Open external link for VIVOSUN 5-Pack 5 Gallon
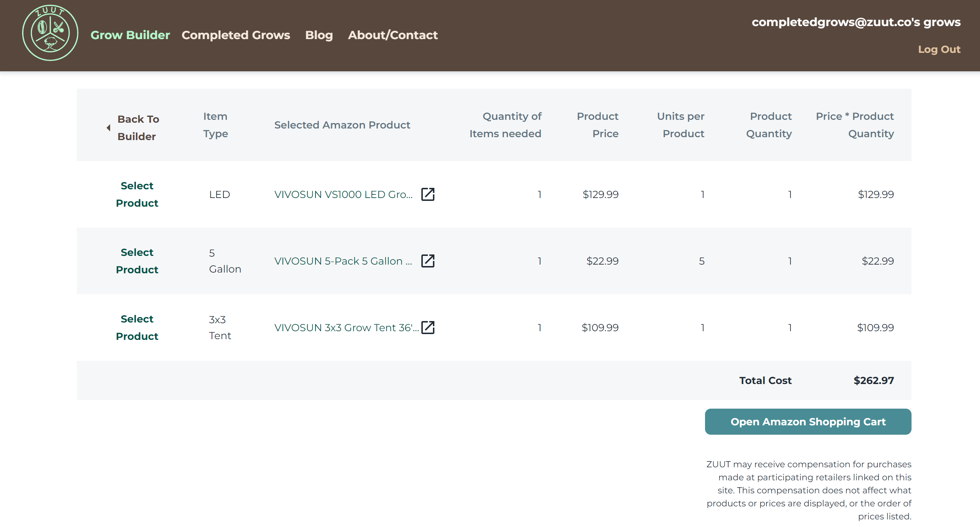This screenshot has width=980, height=527. (428, 261)
